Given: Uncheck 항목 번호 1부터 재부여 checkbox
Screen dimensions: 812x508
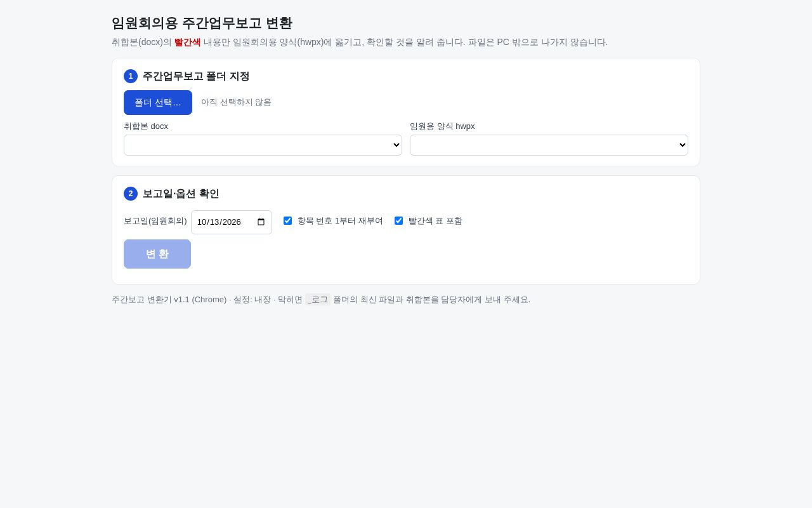Looking at the screenshot, I should coord(288,221).
